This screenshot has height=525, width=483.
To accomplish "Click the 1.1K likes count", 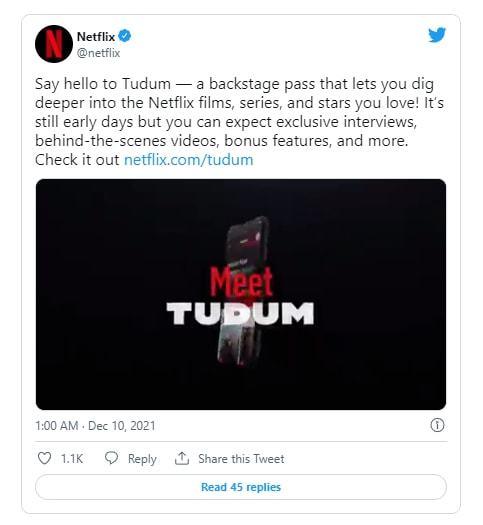I will (x=72, y=458).
